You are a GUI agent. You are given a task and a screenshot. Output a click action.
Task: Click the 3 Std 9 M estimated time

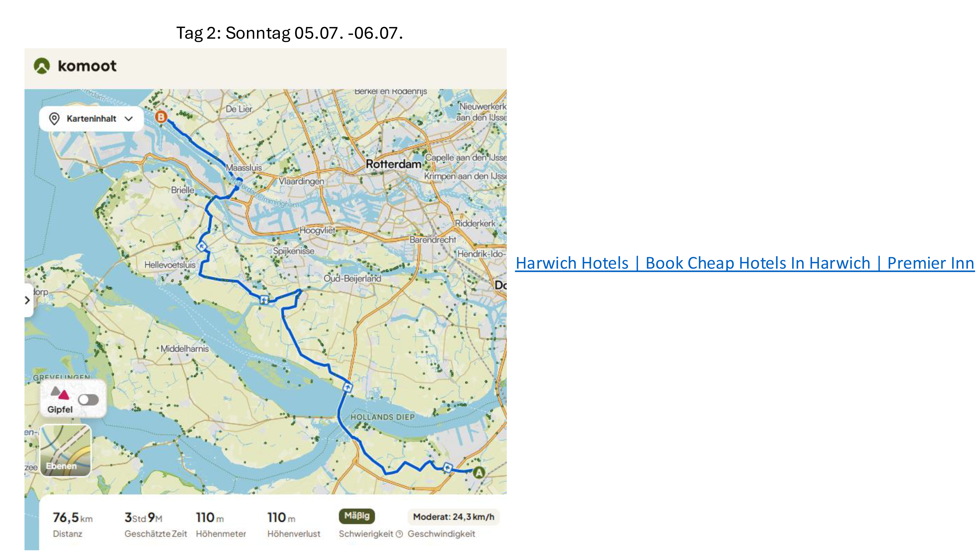[143, 517]
